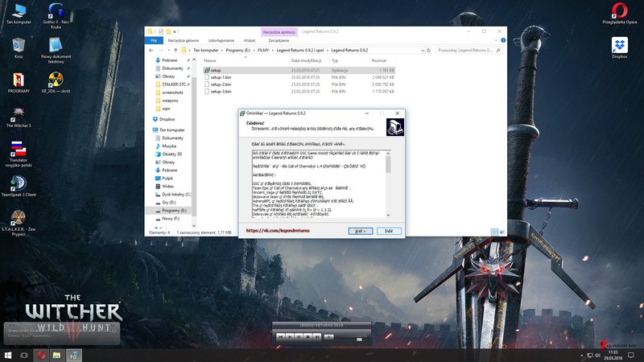Click the Windows Start button
This screenshot has width=644, height=362.
coord(8,354)
